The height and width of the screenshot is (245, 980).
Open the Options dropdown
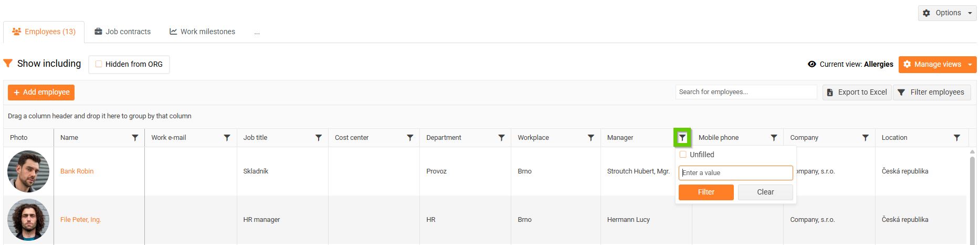coord(947,13)
